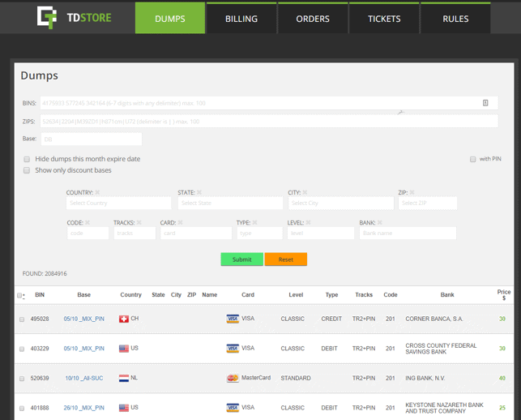Click the US flag in the 401888 row
Screen dimensions: 521x420
click(x=124, y=408)
